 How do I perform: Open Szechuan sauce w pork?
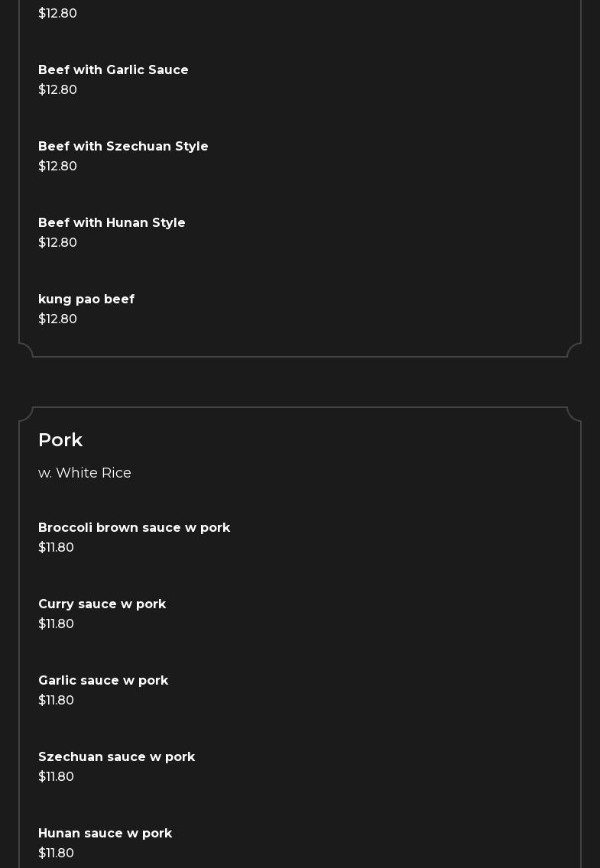pos(116,756)
